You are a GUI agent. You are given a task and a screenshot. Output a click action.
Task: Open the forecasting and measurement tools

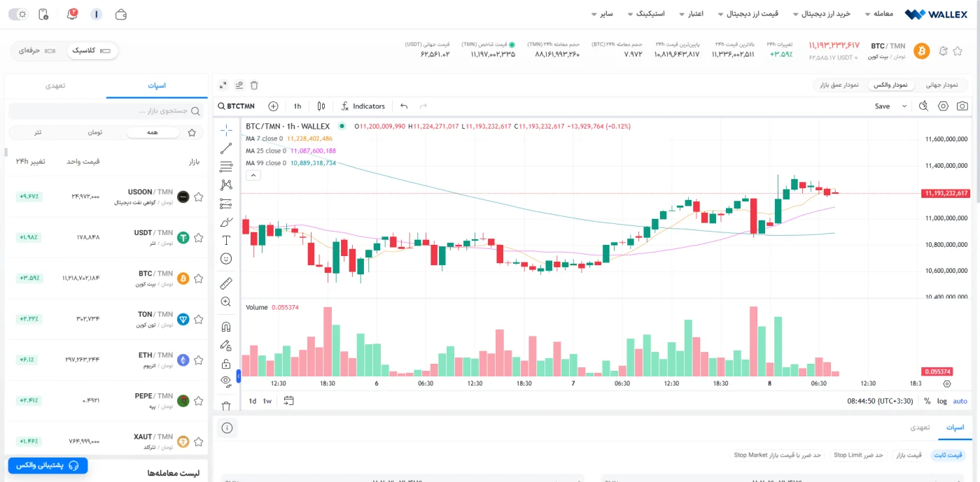[226, 204]
